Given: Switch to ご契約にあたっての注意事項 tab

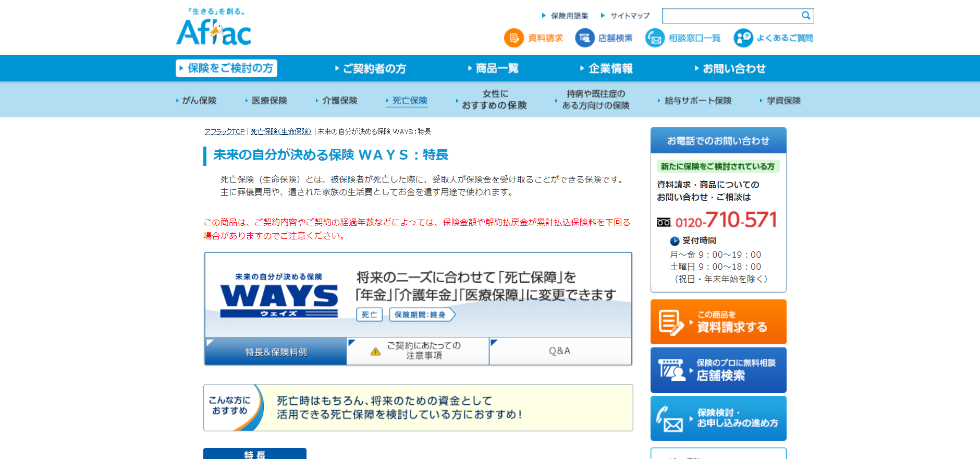Looking at the screenshot, I should [418, 351].
